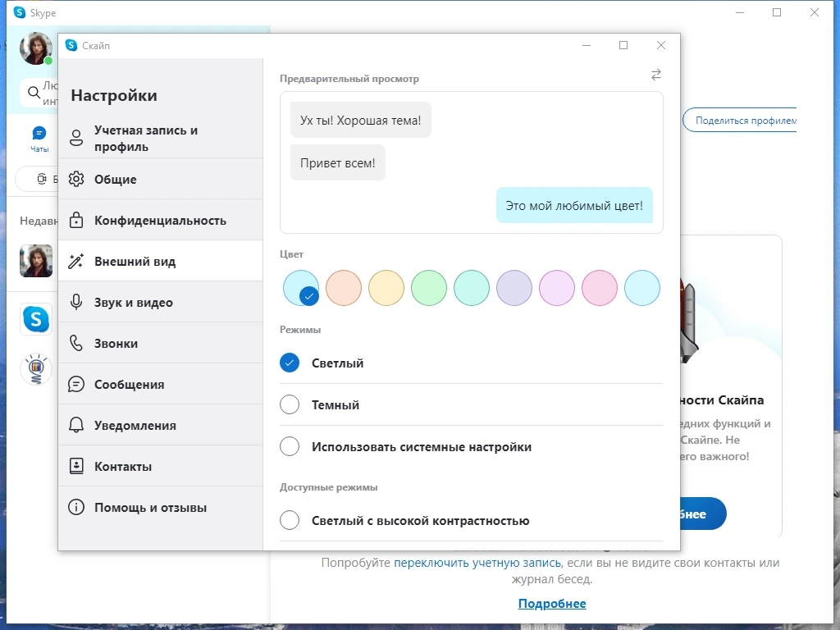
Task: Click the meeting camera icon button
Action: tap(42, 179)
